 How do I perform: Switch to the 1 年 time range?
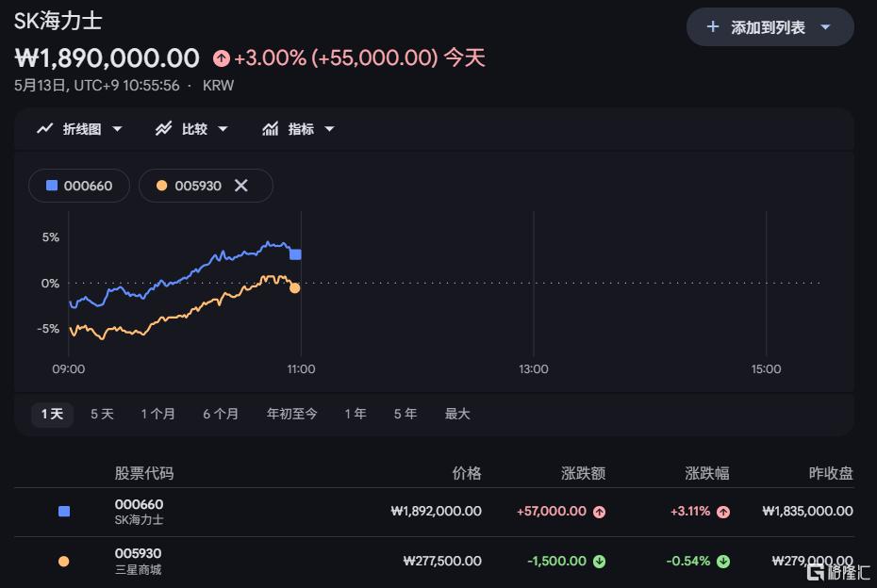356,415
